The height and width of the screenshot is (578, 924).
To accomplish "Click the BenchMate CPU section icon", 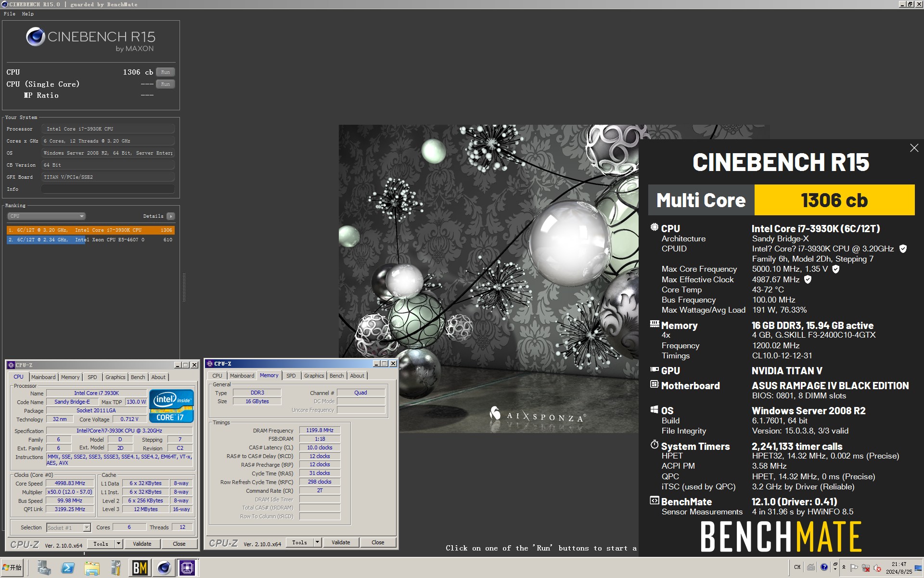I will 654,227.
